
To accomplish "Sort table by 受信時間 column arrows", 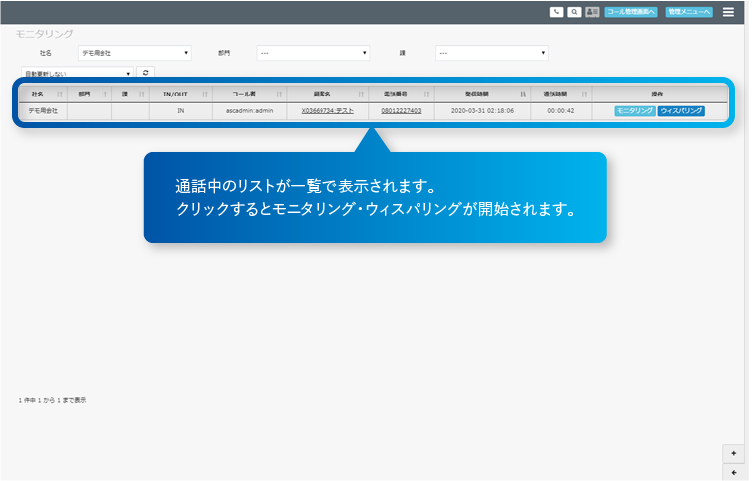I will [x=523, y=94].
